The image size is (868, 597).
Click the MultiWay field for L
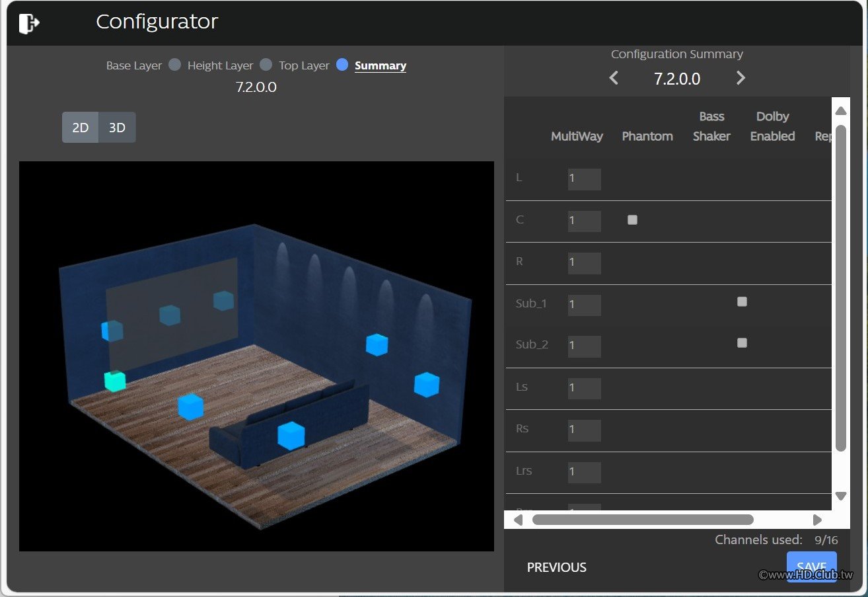coord(585,179)
